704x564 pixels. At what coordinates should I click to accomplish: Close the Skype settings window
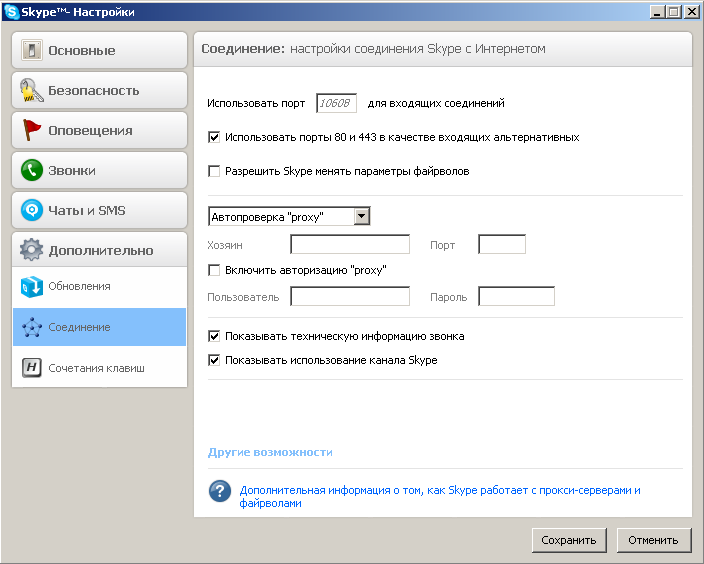(x=692, y=12)
